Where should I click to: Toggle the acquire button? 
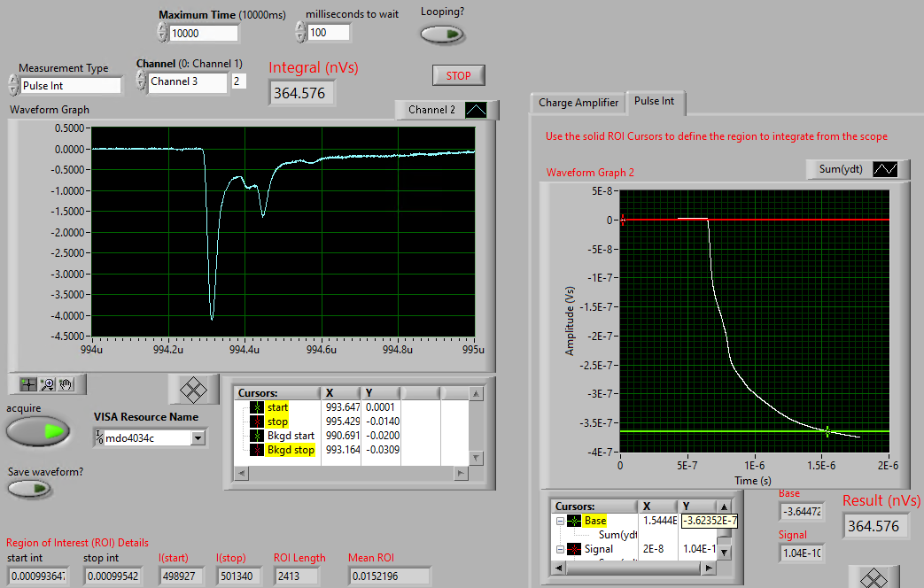[38, 431]
